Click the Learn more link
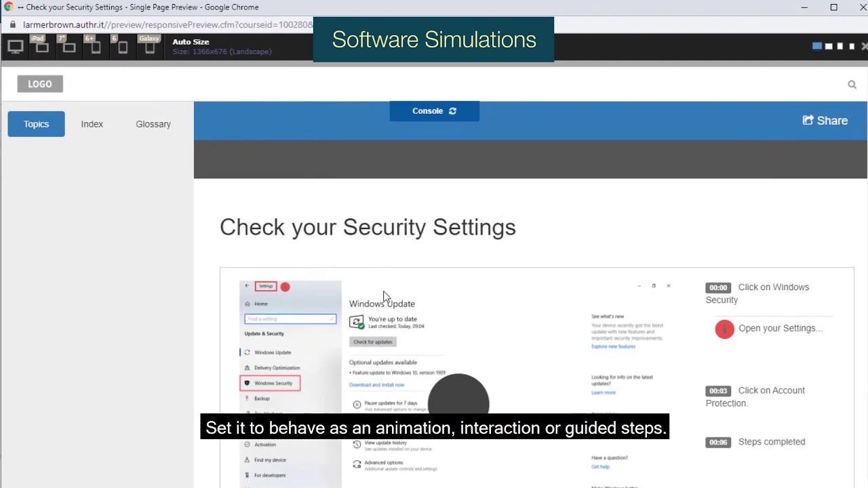This screenshot has width=868, height=488. [604, 392]
